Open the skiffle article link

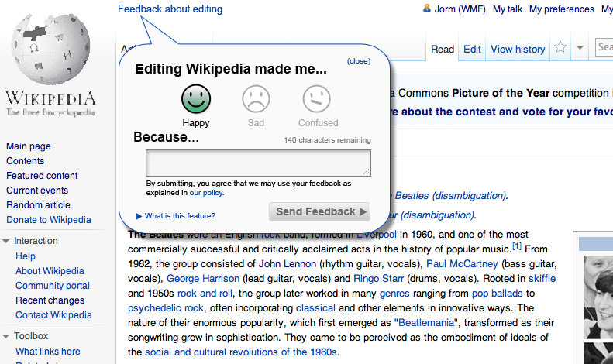[x=542, y=279]
